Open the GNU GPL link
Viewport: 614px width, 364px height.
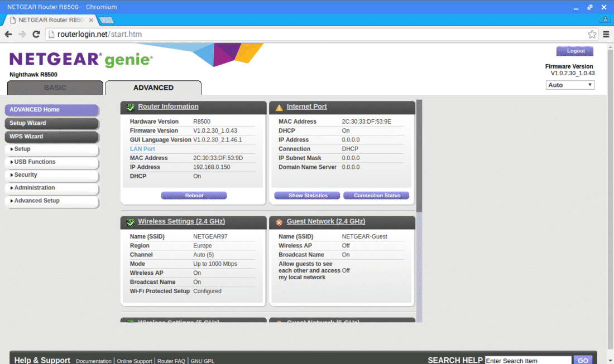pyautogui.click(x=202, y=361)
